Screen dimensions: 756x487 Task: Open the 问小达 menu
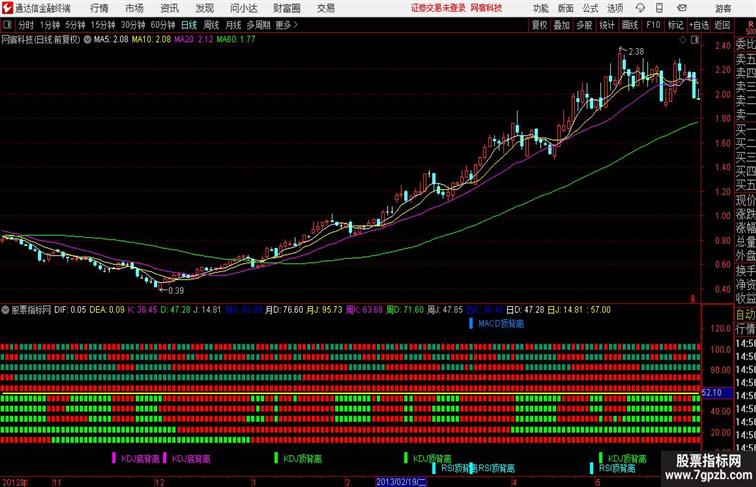point(244,8)
